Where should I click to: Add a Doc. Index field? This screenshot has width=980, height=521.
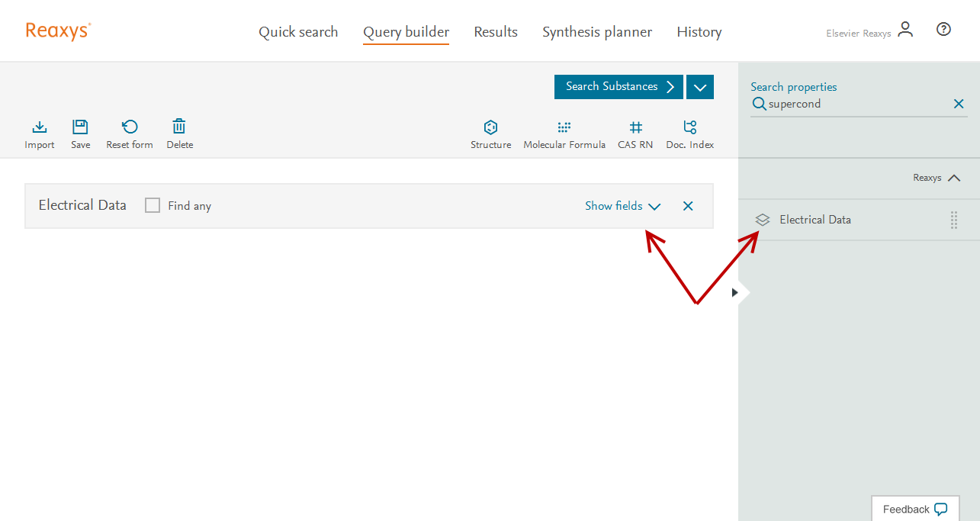[x=689, y=128]
